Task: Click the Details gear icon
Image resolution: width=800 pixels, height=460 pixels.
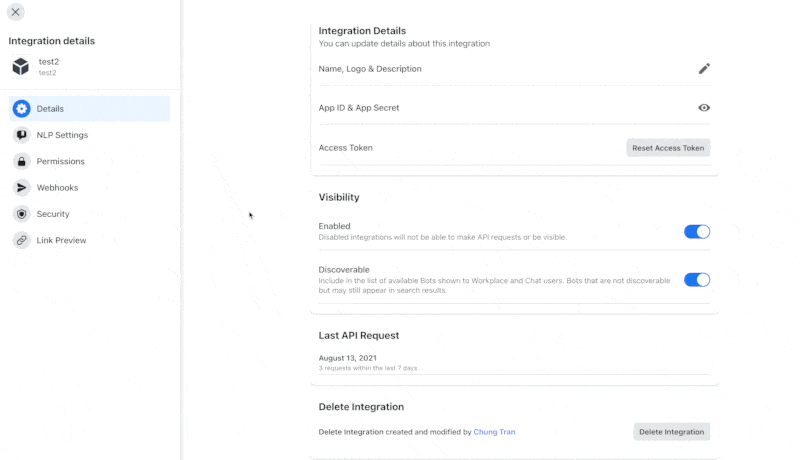Action: point(21,109)
